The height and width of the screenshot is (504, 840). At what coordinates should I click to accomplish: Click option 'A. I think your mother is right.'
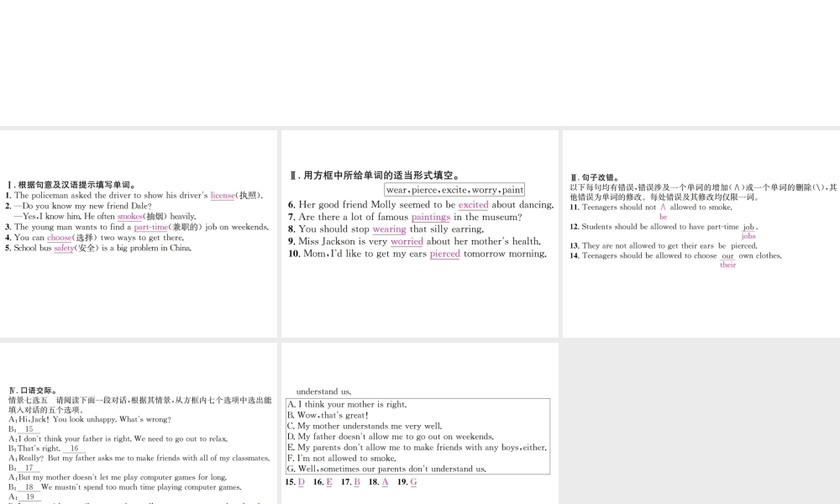pos(347,405)
